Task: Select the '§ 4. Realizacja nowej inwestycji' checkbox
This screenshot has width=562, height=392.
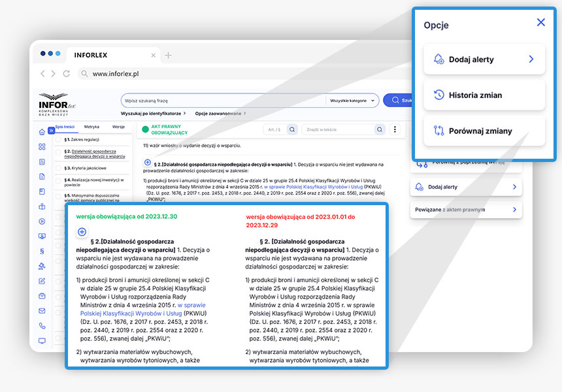Action: coord(58,180)
